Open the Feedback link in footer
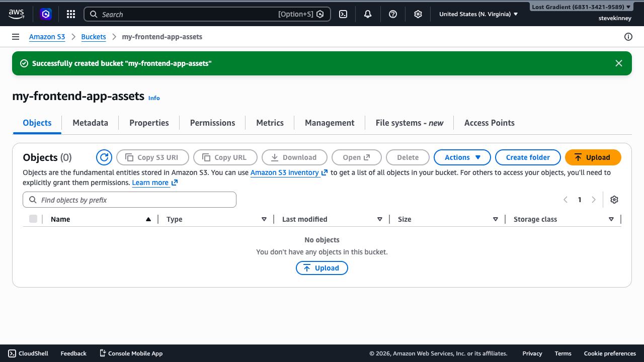 [73, 353]
